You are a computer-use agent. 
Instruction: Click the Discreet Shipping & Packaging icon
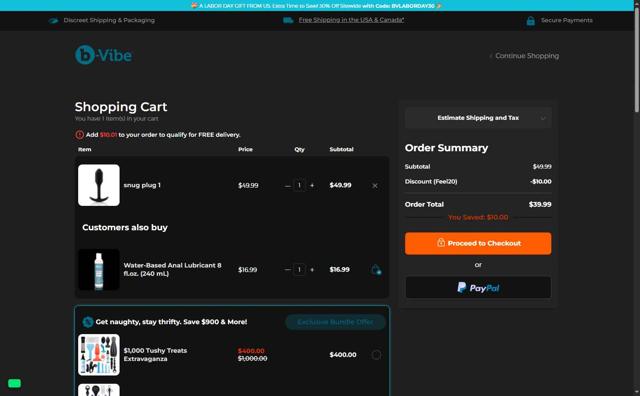[x=53, y=20]
